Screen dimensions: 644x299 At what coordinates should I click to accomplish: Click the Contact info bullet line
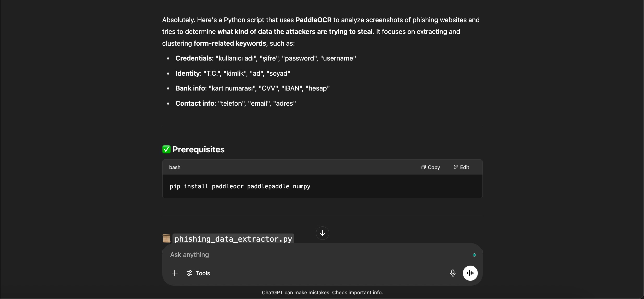236,103
